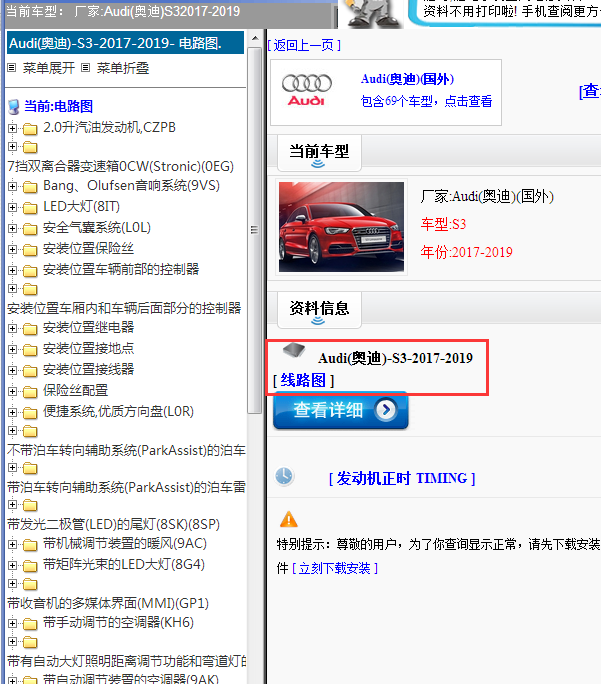Select 安装位置接地点 tree item text
This screenshot has width=601, height=684.
89,349
